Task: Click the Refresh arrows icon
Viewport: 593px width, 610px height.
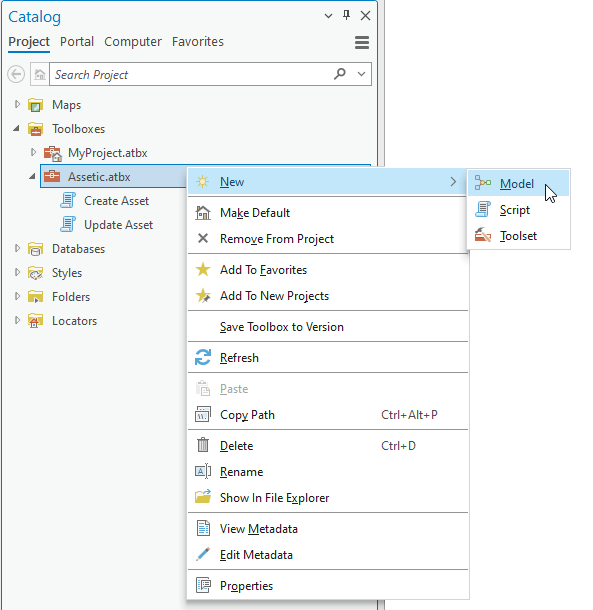Action: 203,357
